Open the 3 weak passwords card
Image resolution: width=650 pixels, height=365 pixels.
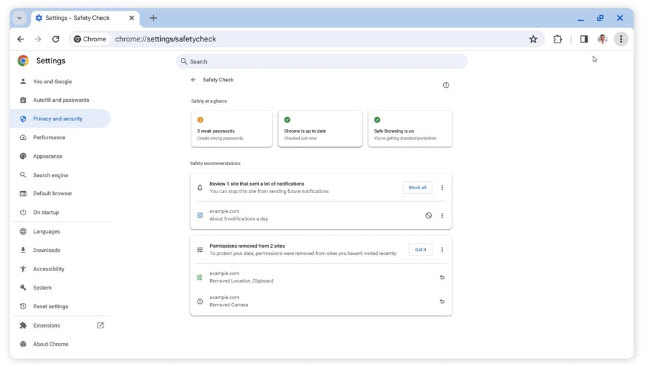(x=231, y=129)
